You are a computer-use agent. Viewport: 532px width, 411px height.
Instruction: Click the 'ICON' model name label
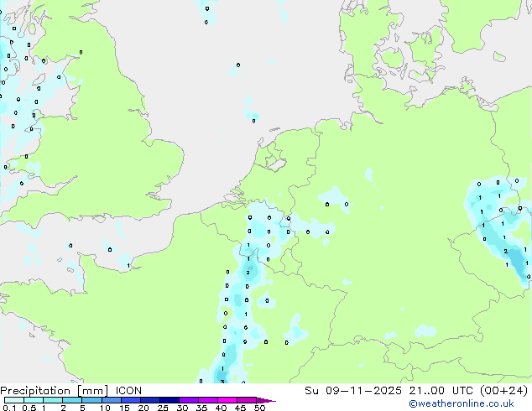click(128, 391)
